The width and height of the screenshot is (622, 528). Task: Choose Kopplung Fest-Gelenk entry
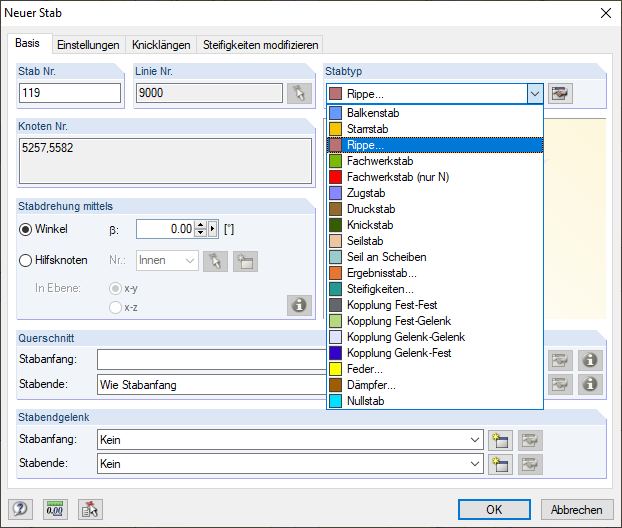coord(435,321)
